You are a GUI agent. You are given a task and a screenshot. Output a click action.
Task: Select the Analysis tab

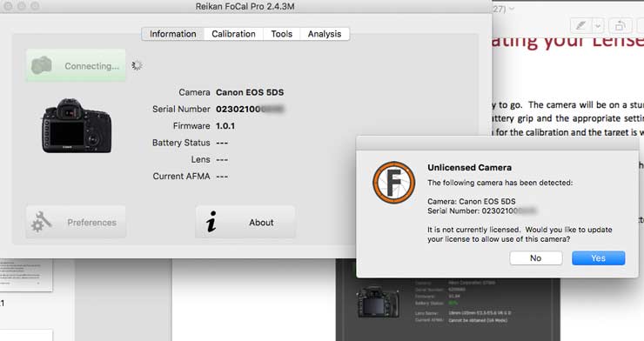tap(325, 34)
